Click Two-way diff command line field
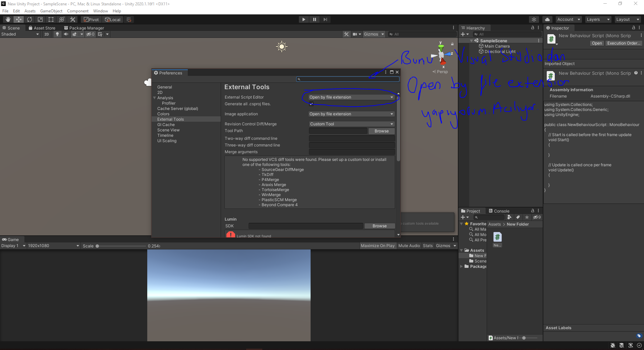 [x=352, y=138]
